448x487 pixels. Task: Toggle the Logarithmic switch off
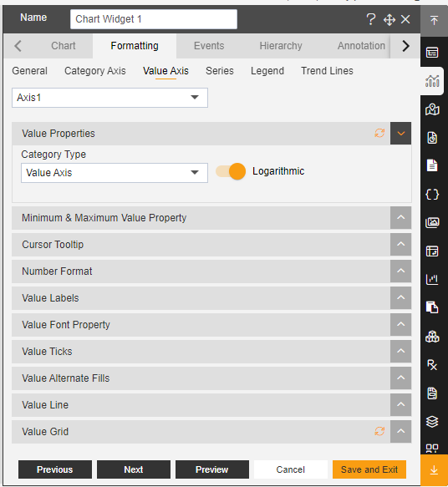pos(231,171)
